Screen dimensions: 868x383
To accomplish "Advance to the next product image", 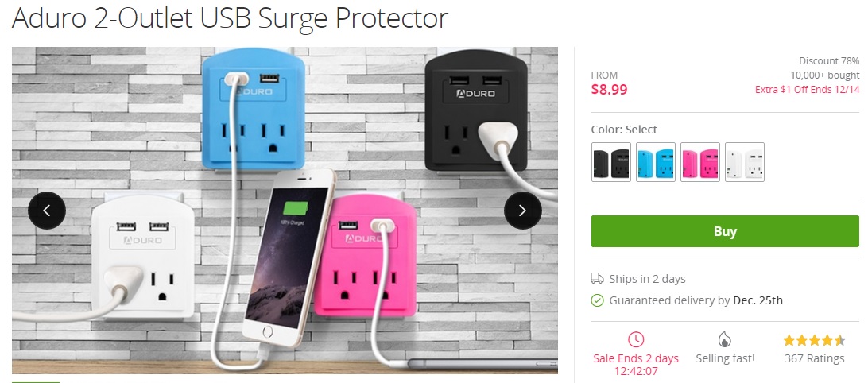I will pyautogui.click(x=522, y=211).
